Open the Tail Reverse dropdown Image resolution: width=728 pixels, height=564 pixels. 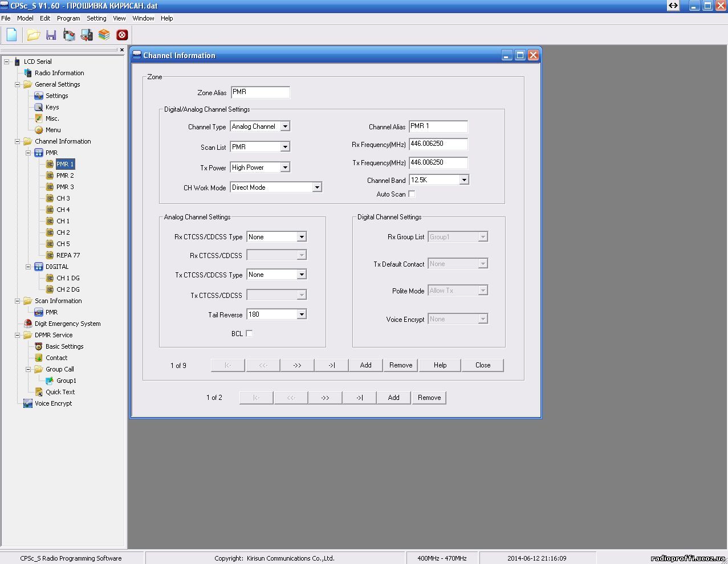[x=302, y=314]
